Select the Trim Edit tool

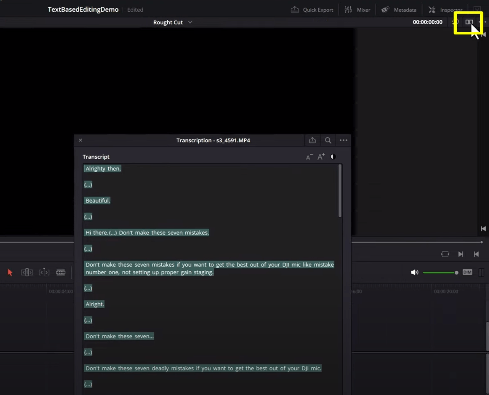(x=27, y=272)
